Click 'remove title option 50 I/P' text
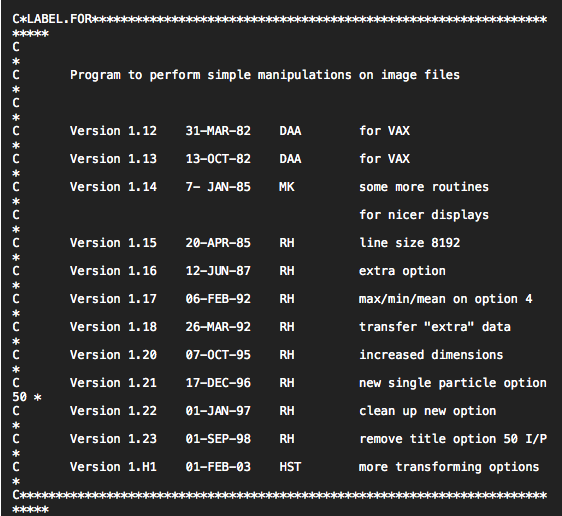 tap(453, 439)
